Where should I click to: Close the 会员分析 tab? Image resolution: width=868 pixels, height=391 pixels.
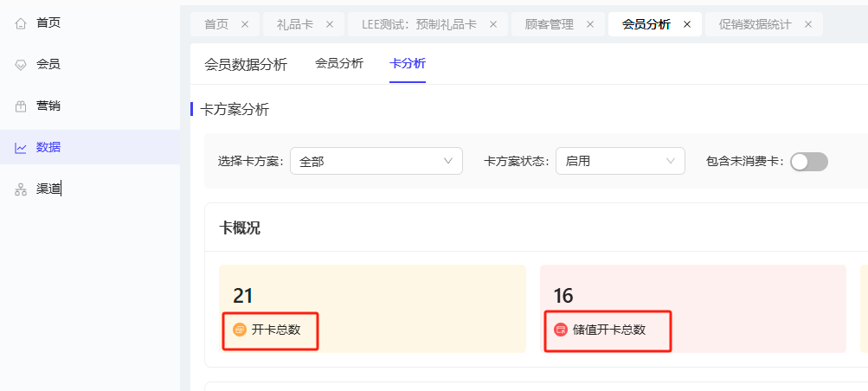[x=687, y=24]
